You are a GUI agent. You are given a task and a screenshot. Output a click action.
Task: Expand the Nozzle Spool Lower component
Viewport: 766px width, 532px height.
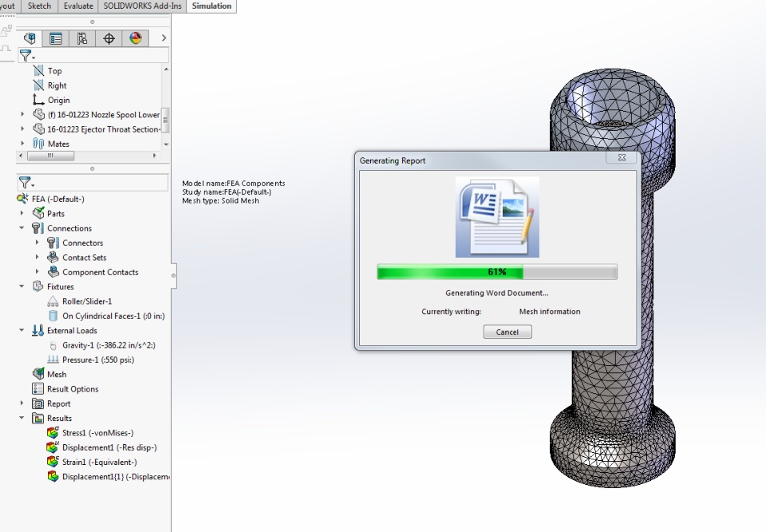(x=22, y=114)
